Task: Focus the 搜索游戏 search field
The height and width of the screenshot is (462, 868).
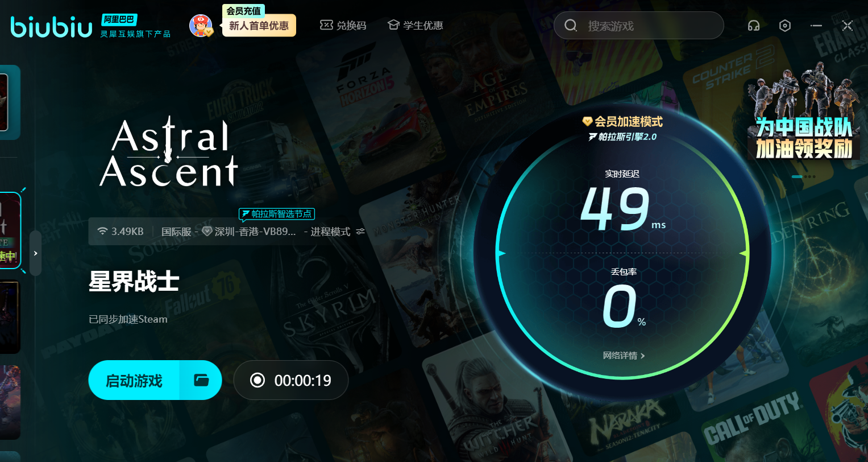Action: 638,26
